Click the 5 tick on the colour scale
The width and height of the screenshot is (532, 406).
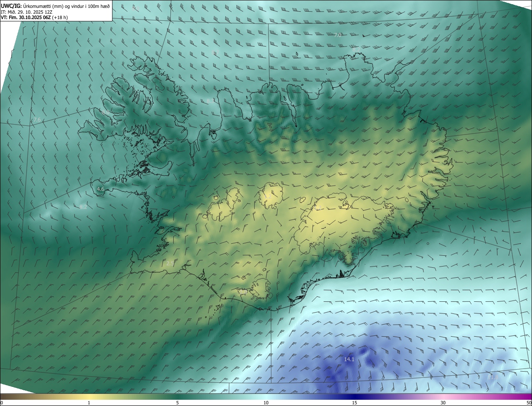(x=177, y=403)
